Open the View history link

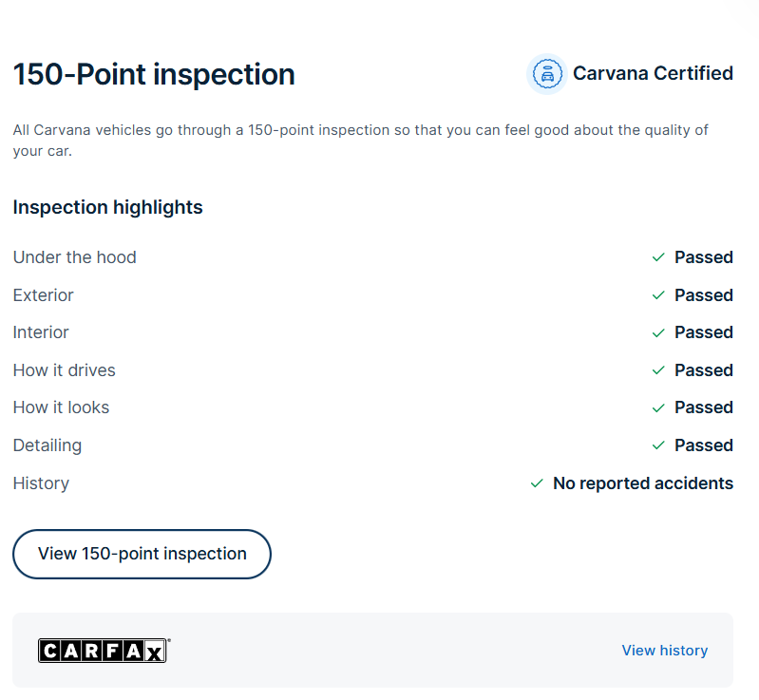664,651
